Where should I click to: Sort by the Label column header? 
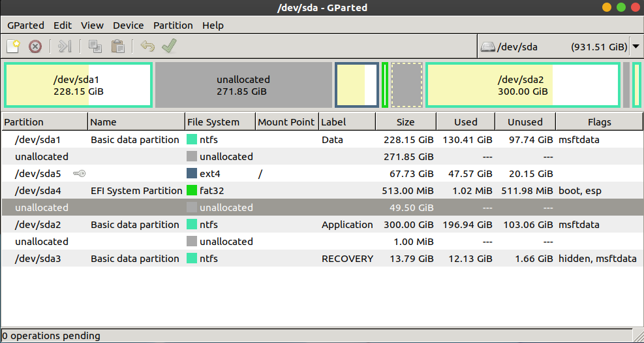tap(347, 122)
